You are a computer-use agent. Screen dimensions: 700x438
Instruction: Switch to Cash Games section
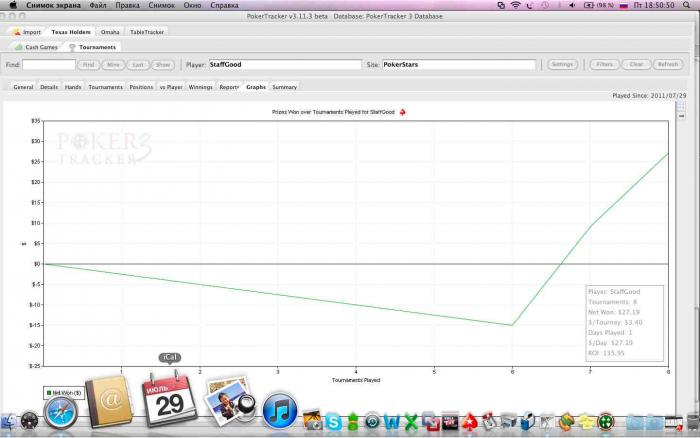[x=37, y=47]
